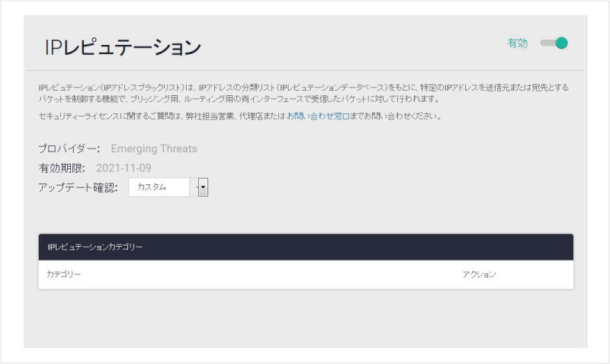
Task: Click the empty area below the category table
Action: tap(305, 318)
